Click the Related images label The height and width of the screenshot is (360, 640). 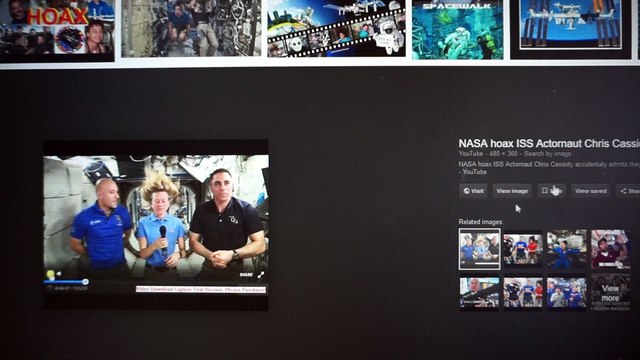[x=481, y=222]
